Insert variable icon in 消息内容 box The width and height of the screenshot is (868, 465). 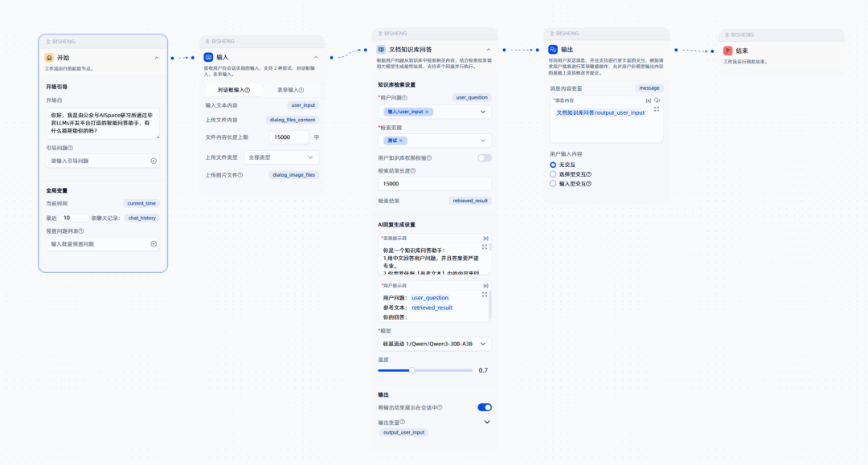[x=649, y=100]
